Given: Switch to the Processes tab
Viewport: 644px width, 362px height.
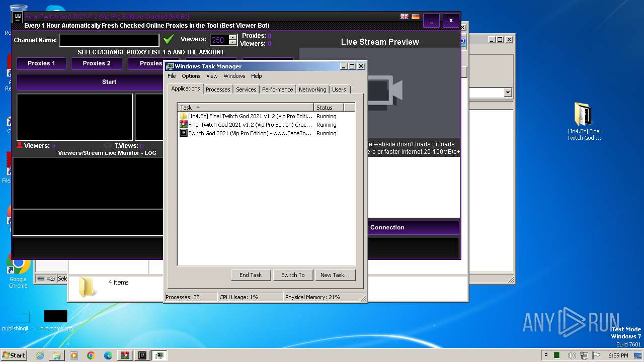Looking at the screenshot, I should (x=218, y=89).
